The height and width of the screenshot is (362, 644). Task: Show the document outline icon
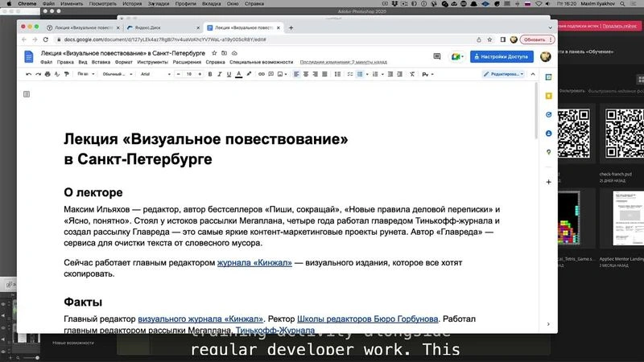27,94
